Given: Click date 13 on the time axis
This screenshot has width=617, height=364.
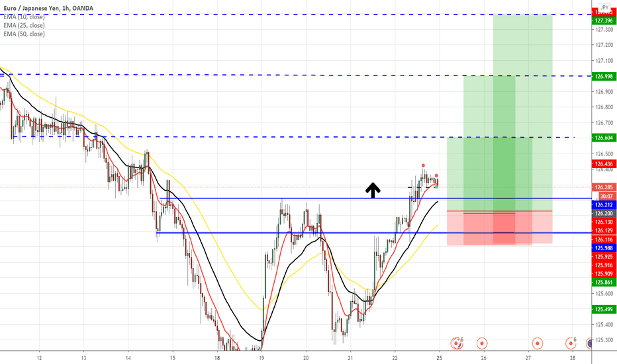Looking at the screenshot, I should tap(83, 358).
